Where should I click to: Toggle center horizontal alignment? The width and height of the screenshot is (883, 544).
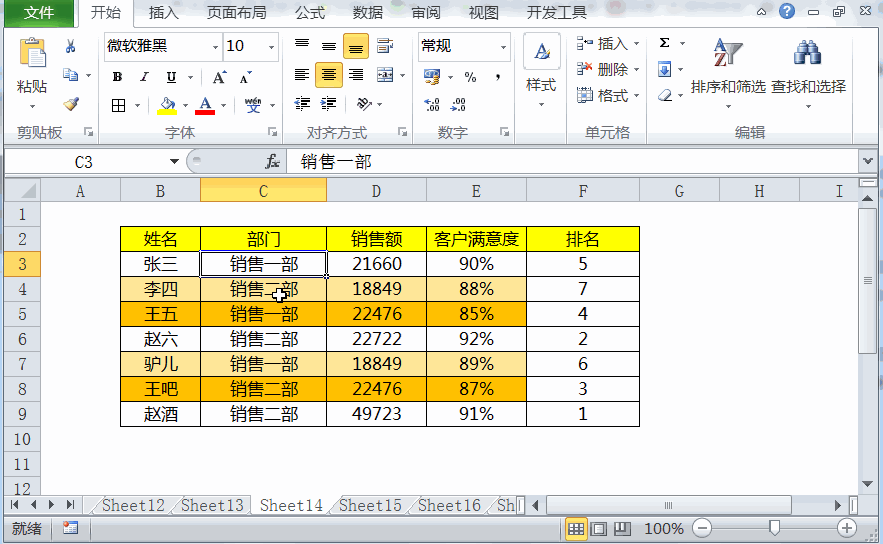(329, 75)
